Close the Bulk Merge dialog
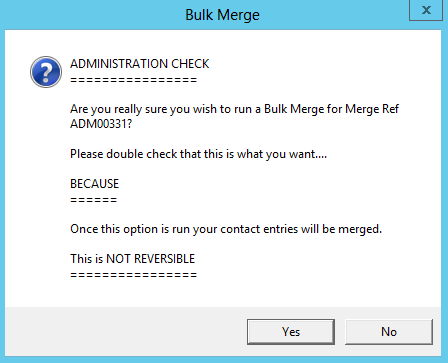The width and height of the screenshot is (448, 363). pyautogui.click(x=426, y=10)
